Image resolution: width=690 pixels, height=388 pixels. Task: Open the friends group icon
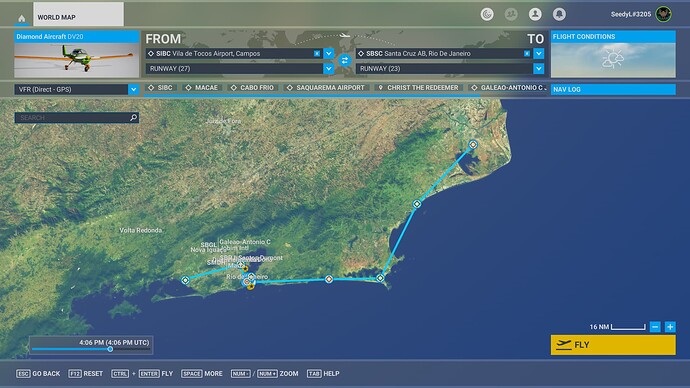pos(511,14)
